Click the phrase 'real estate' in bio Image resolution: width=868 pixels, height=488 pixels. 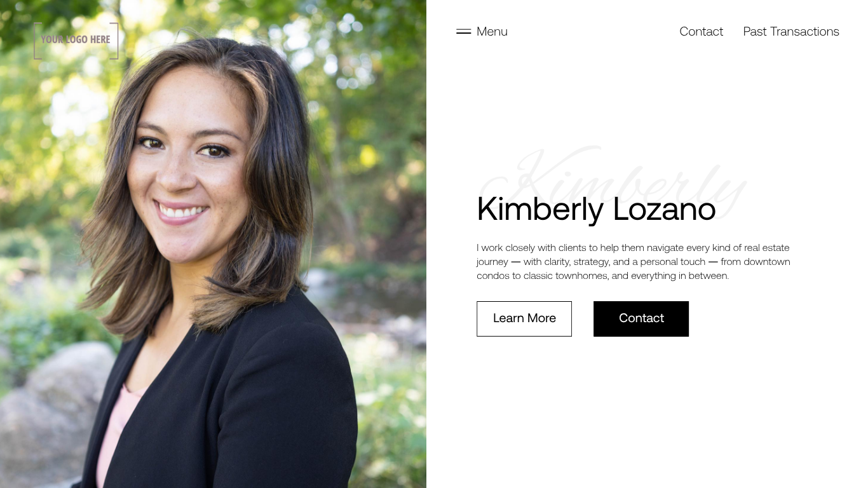[767, 248]
